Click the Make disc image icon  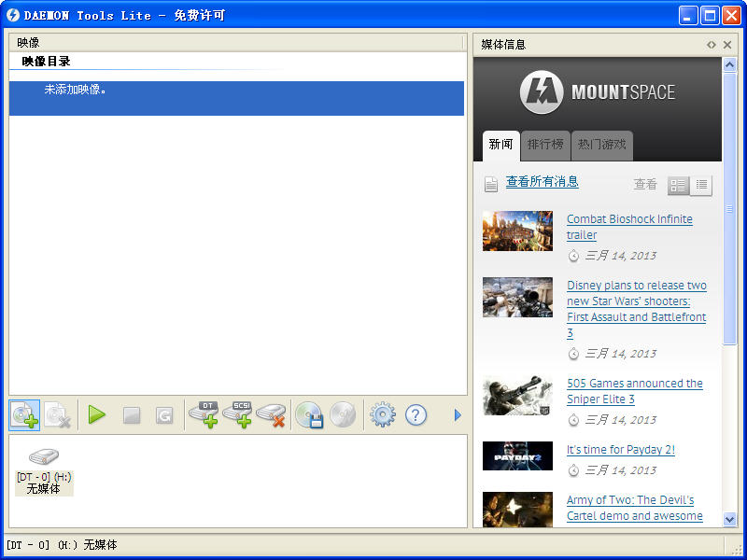pos(309,414)
